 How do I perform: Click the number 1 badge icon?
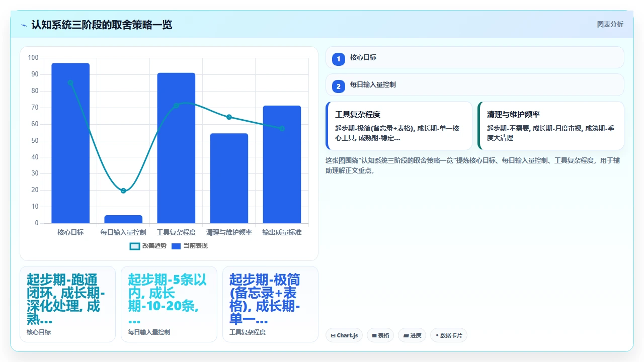tap(339, 59)
